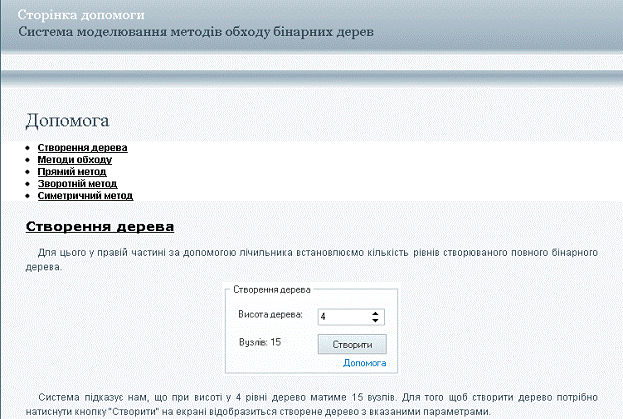Click "Допомога" link below Створити button

pyautogui.click(x=364, y=363)
